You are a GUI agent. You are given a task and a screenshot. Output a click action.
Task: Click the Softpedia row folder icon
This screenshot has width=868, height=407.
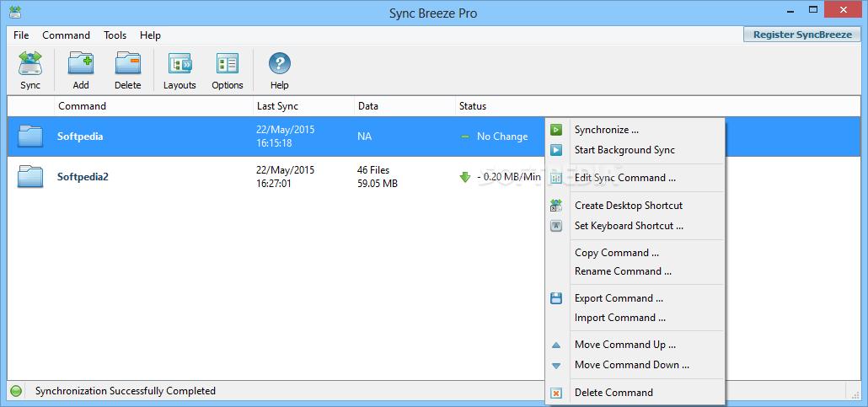tap(30, 137)
